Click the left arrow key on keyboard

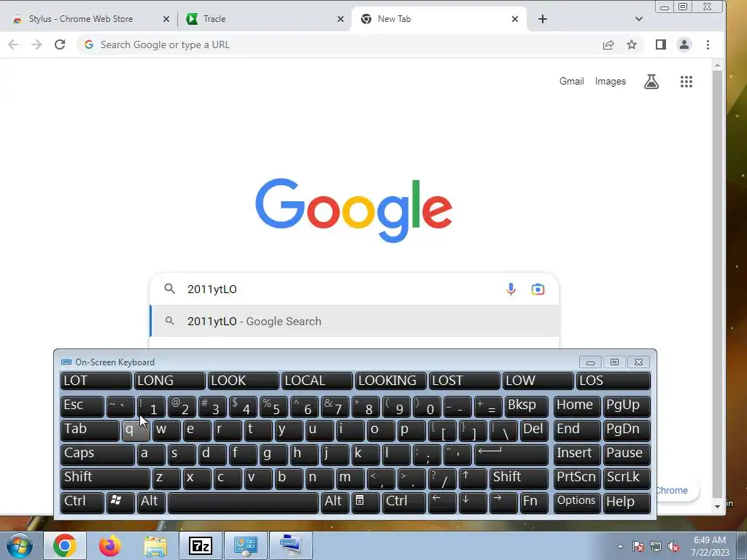pos(442,502)
